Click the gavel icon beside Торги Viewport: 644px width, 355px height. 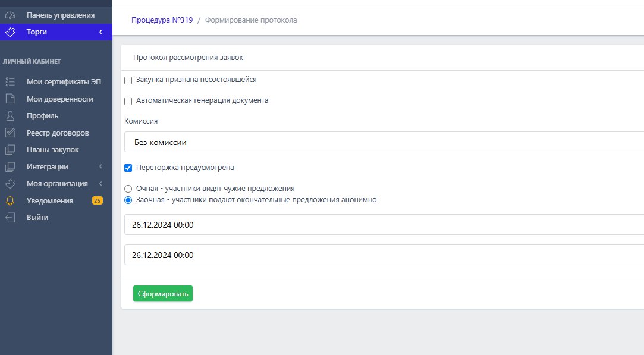[x=10, y=32]
